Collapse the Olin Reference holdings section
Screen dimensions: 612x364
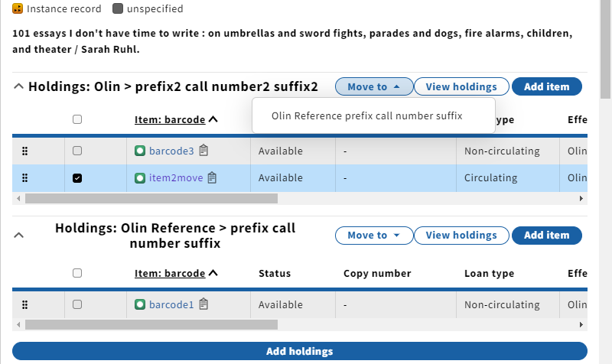click(18, 236)
